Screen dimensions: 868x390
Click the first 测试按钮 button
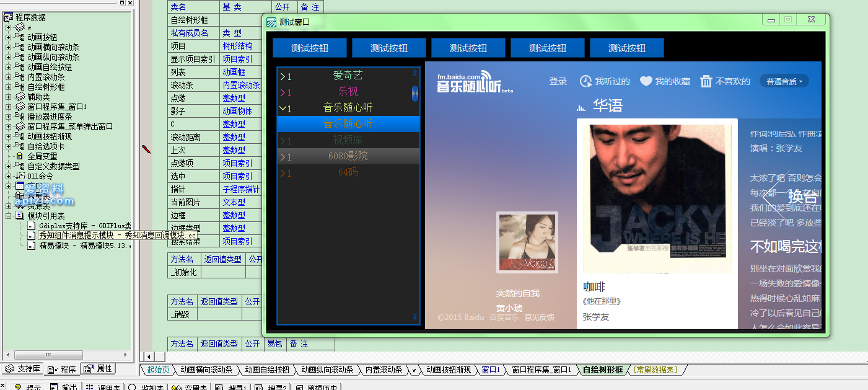(x=310, y=48)
